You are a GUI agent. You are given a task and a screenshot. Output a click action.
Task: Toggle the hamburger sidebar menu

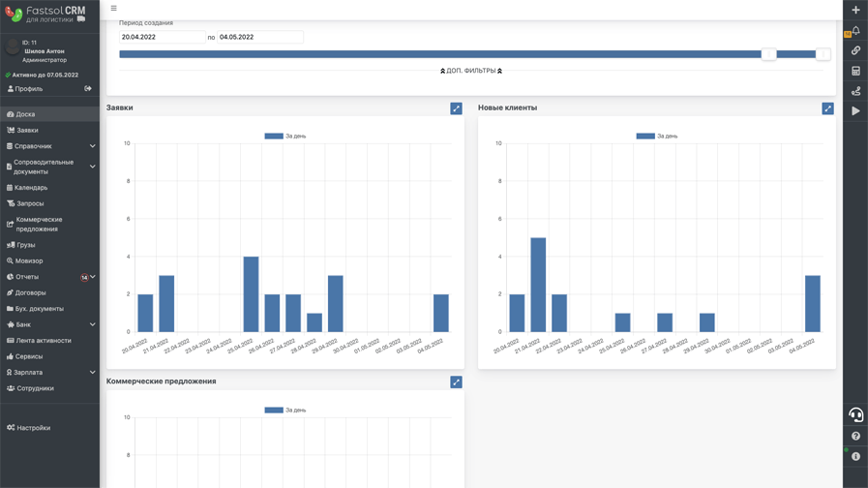click(x=113, y=9)
